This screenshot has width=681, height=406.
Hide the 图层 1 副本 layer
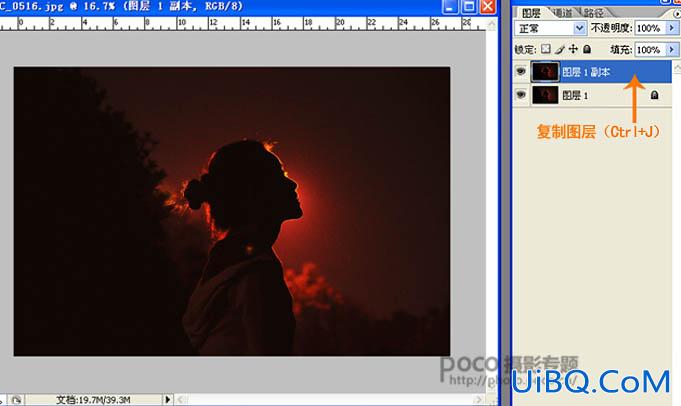[x=521, y=71]
